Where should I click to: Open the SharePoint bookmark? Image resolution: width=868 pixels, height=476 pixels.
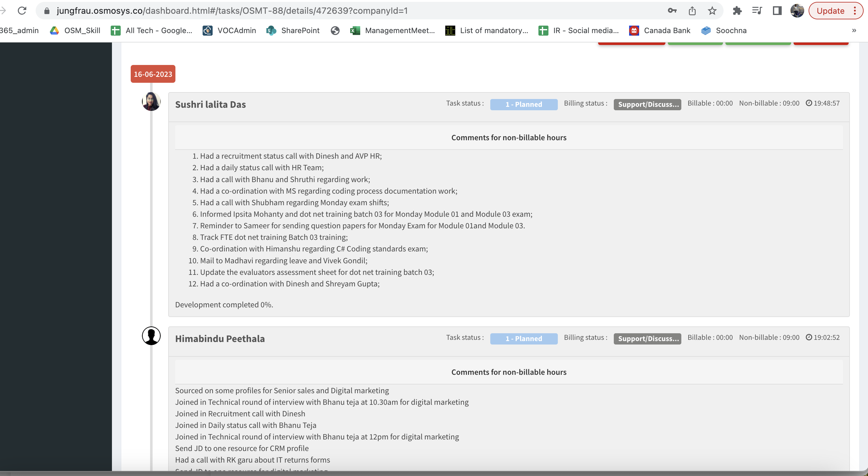pyautogui.click(x=293, y=30)
